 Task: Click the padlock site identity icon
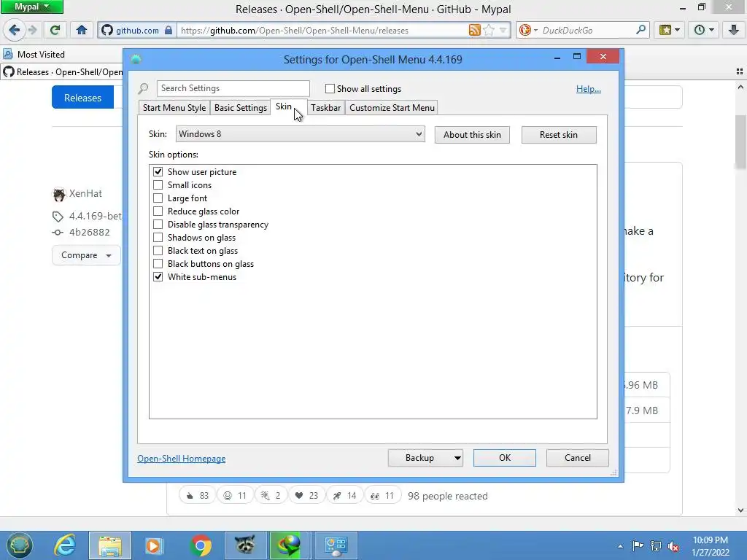(169, 30)
